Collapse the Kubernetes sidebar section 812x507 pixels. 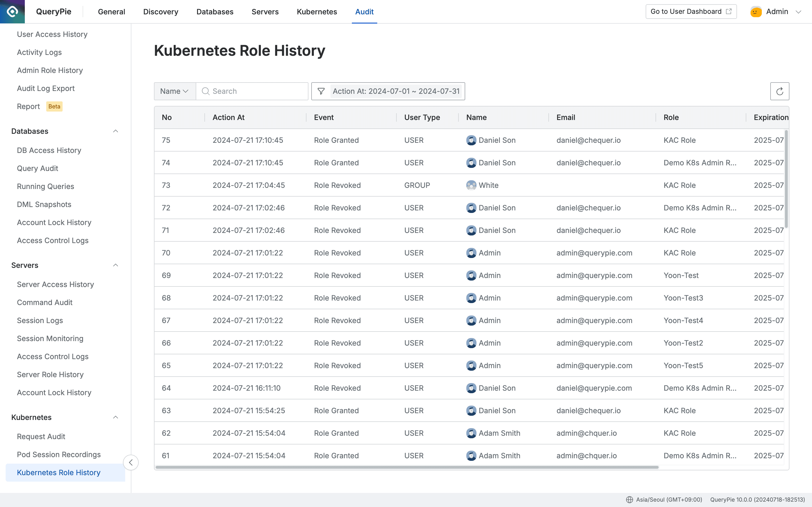click(116, 417)
